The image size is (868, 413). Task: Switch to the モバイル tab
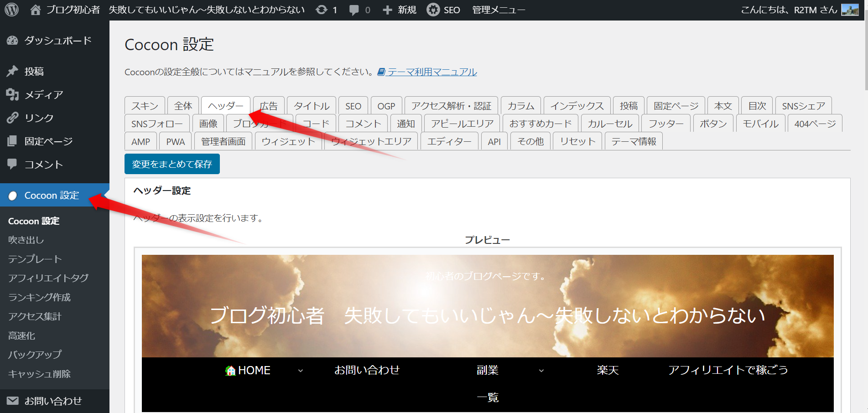(x=760, y=124)
